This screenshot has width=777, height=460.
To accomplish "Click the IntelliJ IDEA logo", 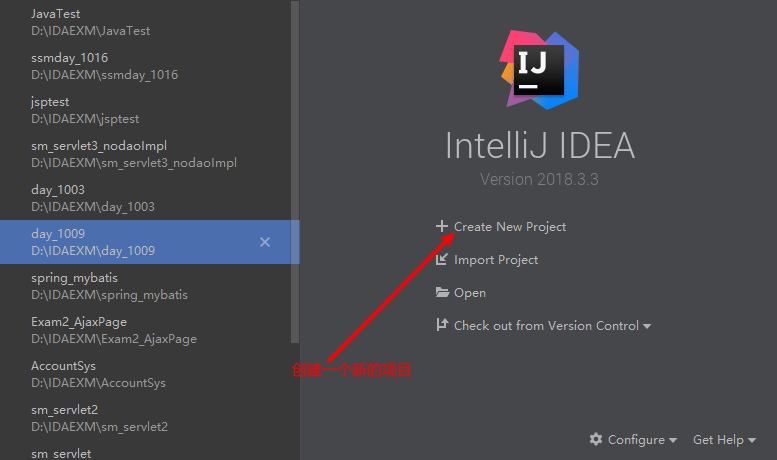I will [539, 69].
